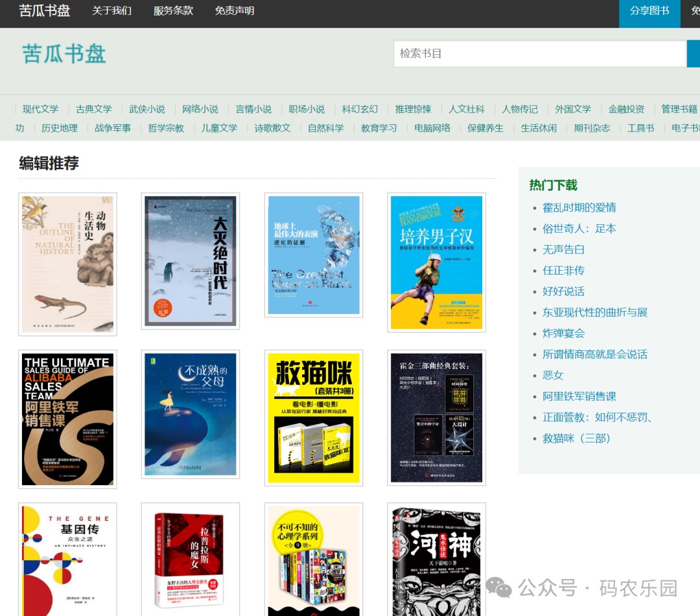Select the 诗歌散文 category
Screen dimensions: 700x616
(x=272, y=128)
